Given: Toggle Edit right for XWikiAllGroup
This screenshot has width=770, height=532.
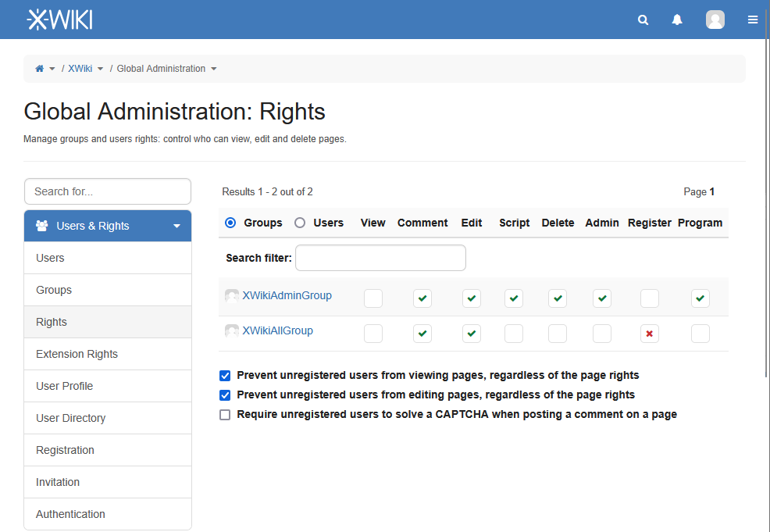Looking at the screenshot, I should [472, 334].
